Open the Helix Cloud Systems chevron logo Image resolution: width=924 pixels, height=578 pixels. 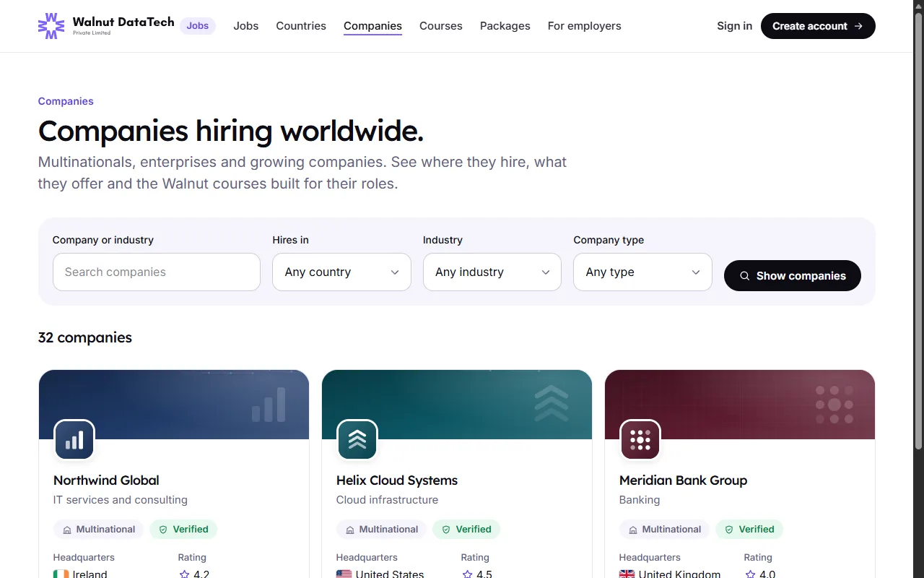coord(357,440)
